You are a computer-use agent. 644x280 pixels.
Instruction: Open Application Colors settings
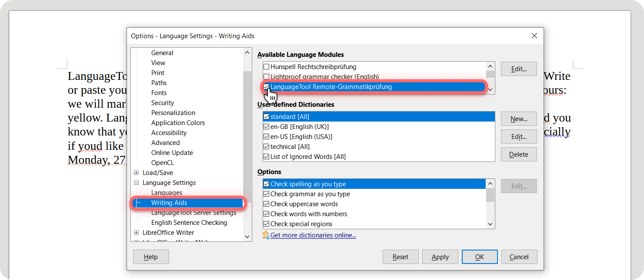tap(178, 123)
